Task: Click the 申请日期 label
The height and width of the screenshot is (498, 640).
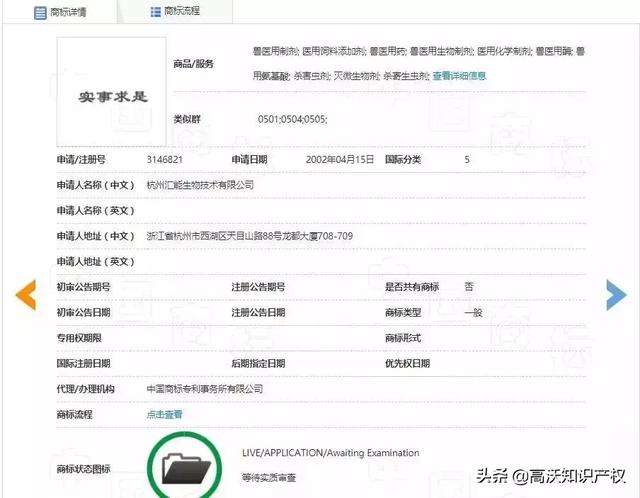Action: [249, 159]
